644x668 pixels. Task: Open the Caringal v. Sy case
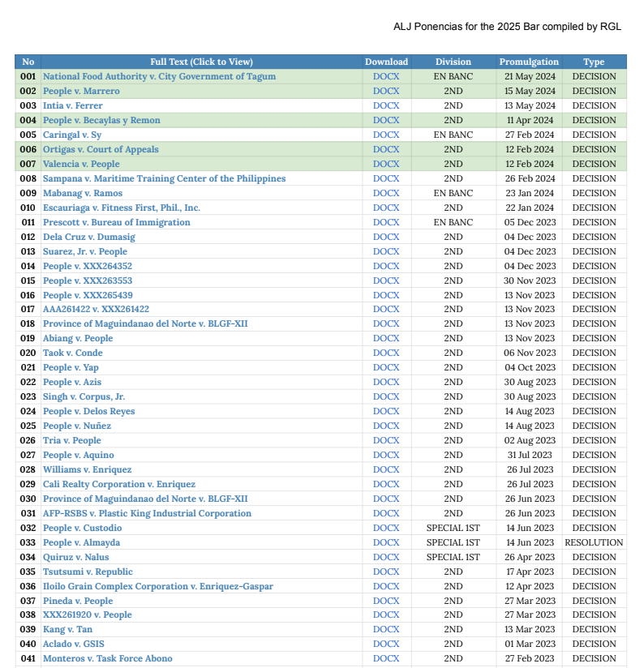72,135
